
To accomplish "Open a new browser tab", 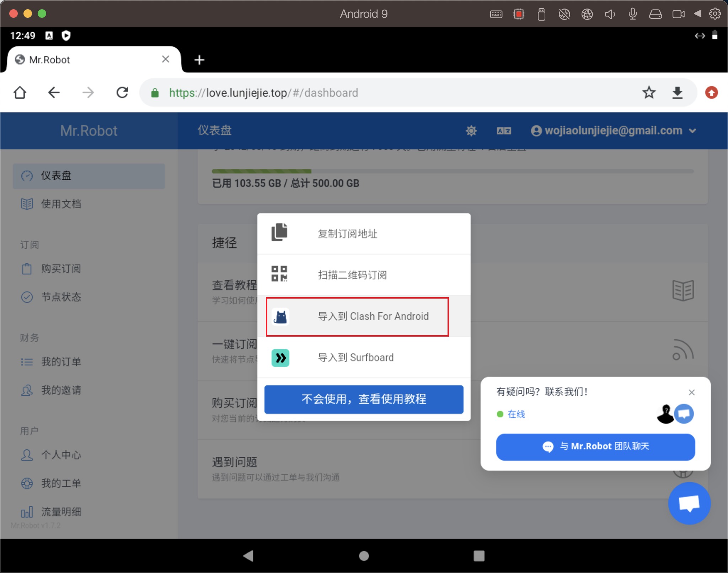I will pos(199,60).
